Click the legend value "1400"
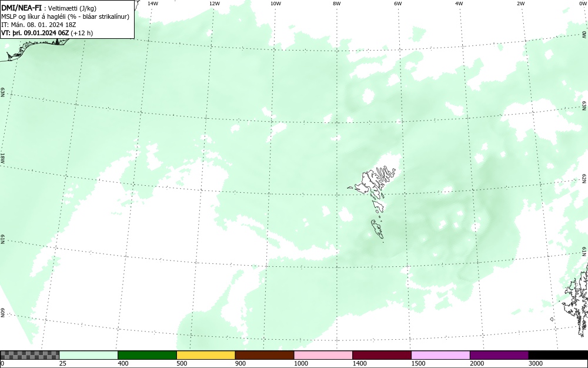 click(x=360, y=363)
